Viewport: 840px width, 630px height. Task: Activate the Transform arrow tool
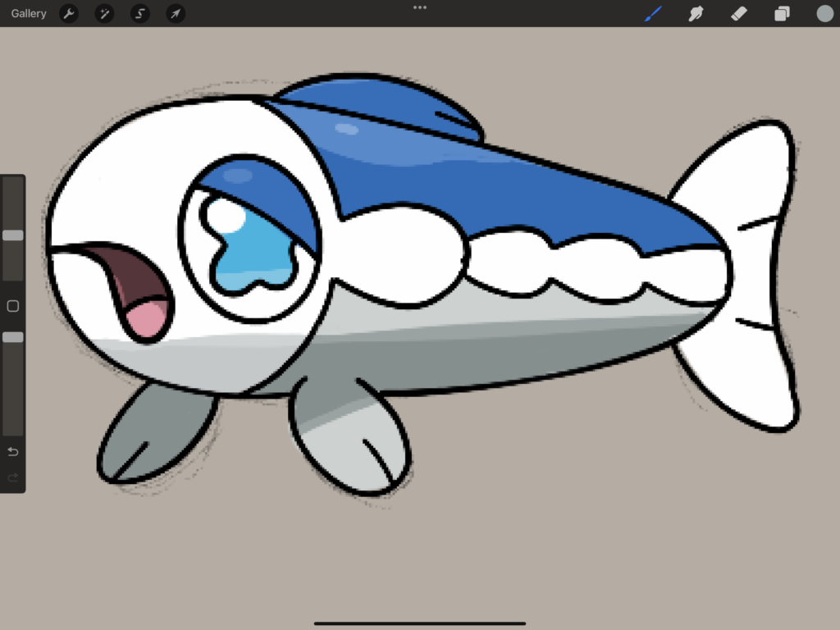[x=176, y=13]
